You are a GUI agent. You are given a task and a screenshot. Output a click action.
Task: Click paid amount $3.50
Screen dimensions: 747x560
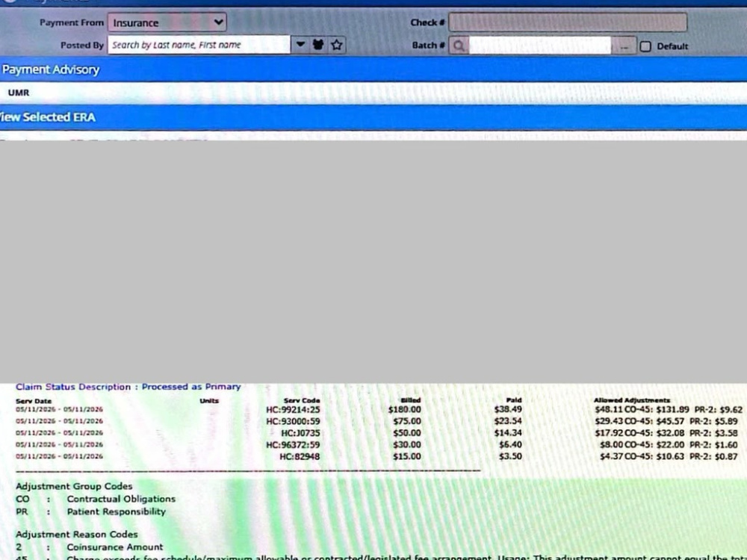click(x=510, y=457)
